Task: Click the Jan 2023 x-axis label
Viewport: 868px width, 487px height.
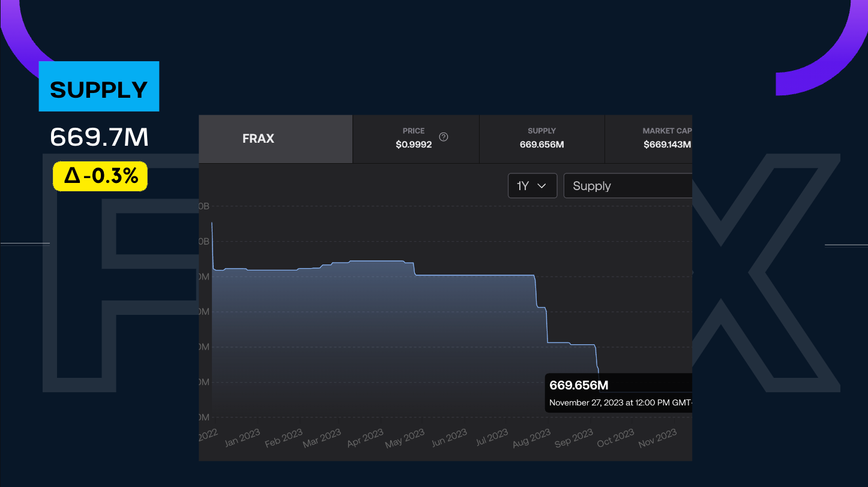Action: tap(241, 439)
